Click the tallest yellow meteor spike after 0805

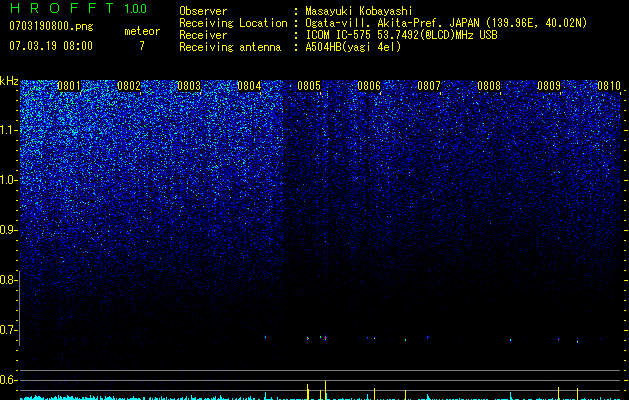tap(325, 390)
